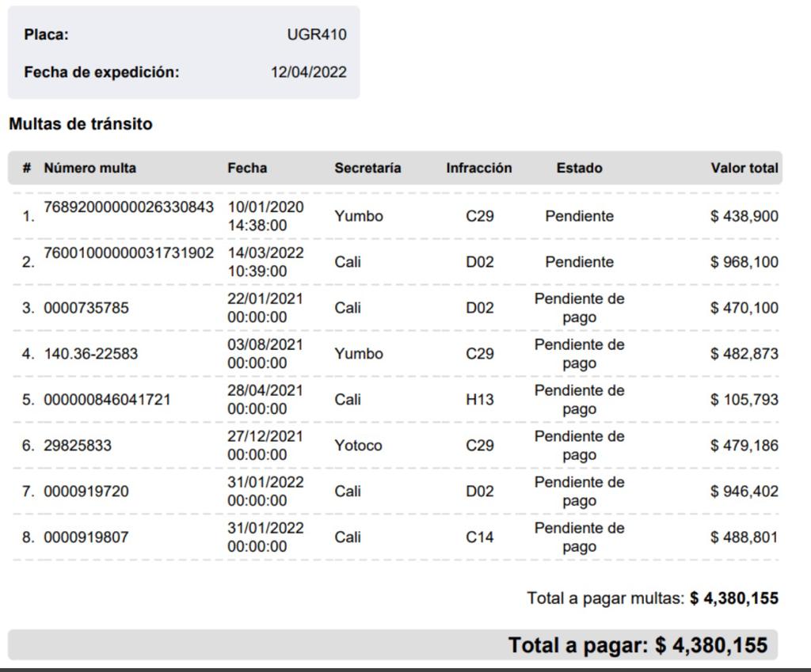Click fine number 140.36-22583
Viewport: 811px width, 672px height.
(90, 354)
